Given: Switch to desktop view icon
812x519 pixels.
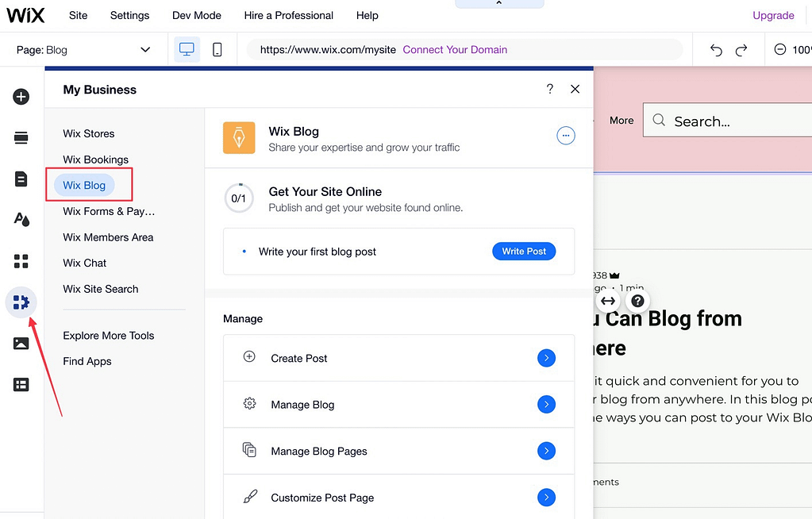Looking at the screenshot, I should point(187,50).
